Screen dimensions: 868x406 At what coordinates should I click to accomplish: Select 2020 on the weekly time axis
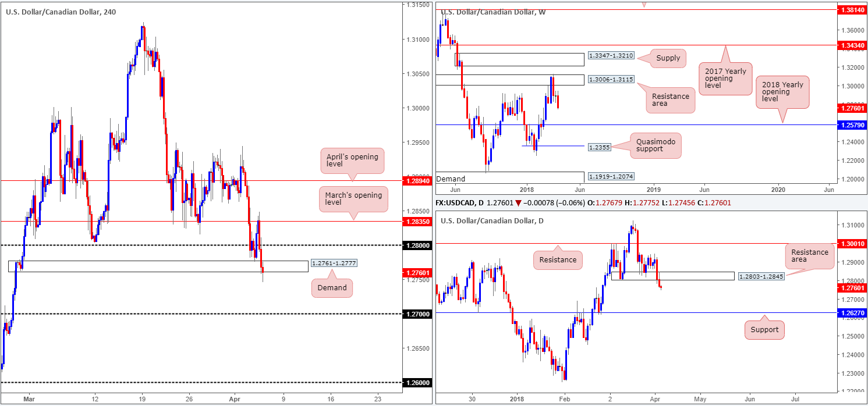click(x=778, y=190)
